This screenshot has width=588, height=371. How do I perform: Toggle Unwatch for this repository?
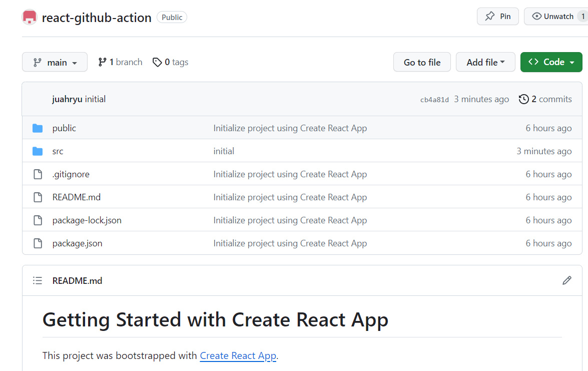click(x=553, y=17)
